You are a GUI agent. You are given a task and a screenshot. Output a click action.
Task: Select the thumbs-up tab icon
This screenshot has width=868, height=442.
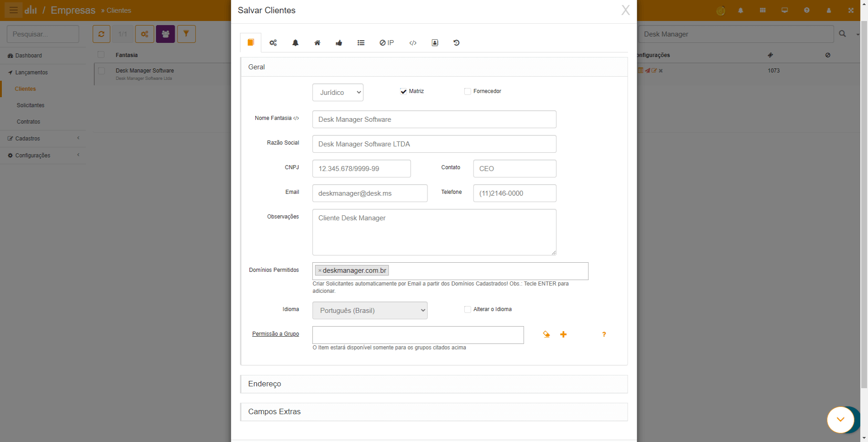(339, 43)
